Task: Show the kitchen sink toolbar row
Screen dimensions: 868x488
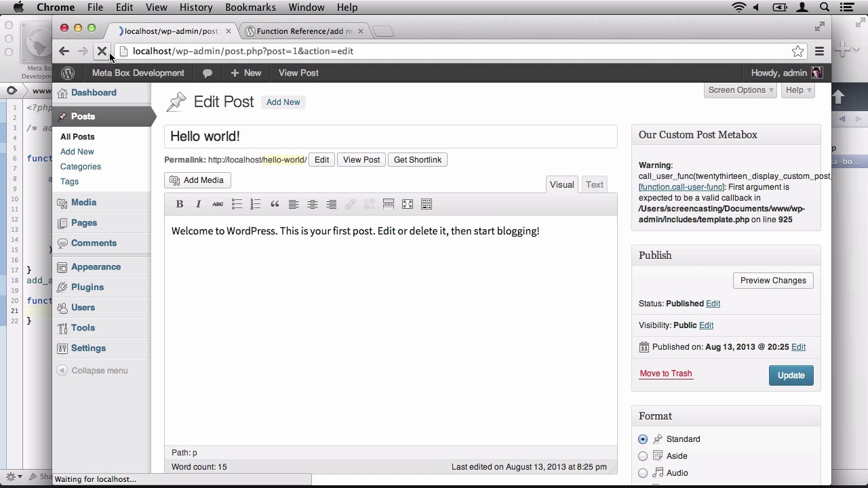Action: [427, 204]
